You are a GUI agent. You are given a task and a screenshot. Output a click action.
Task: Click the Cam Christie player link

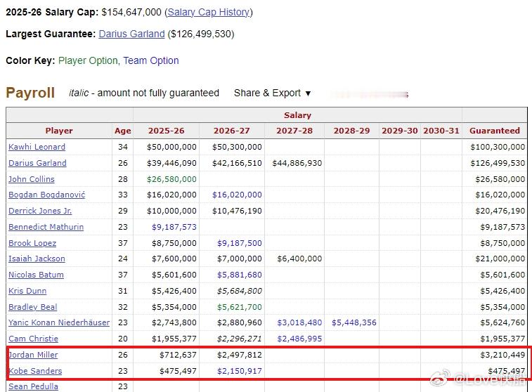[32, 339]
